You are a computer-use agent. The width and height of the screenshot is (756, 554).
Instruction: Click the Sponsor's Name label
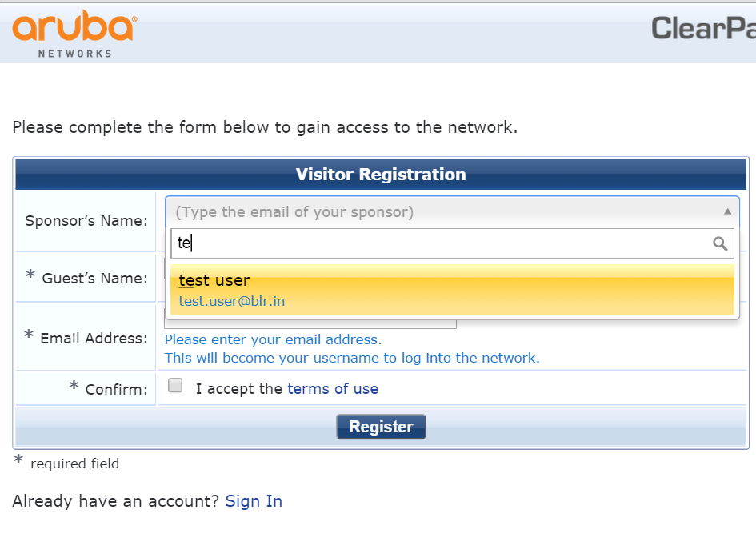[x=86, y=221]
